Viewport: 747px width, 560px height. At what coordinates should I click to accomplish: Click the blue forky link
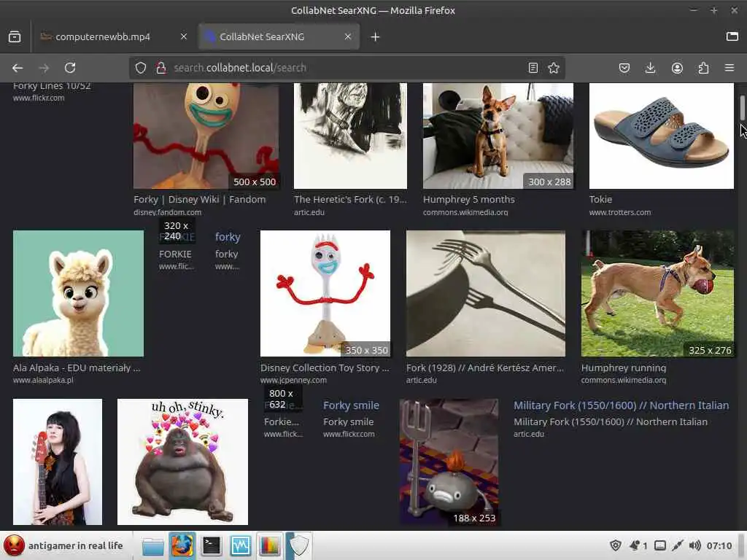click(228, 237)
